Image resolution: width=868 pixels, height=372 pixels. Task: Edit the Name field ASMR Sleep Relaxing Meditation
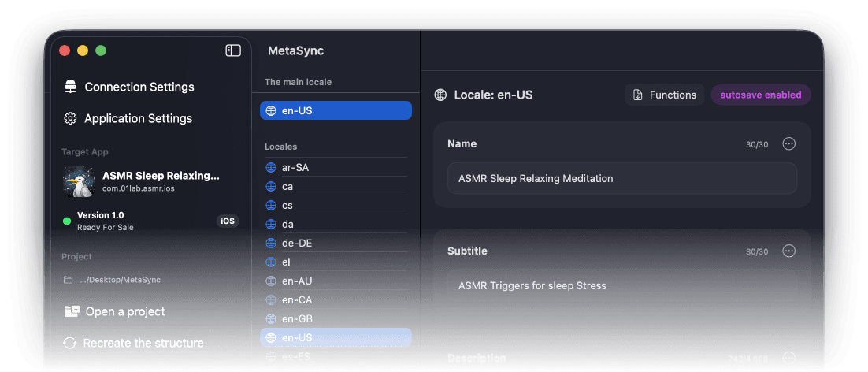(x=622, y=178)
